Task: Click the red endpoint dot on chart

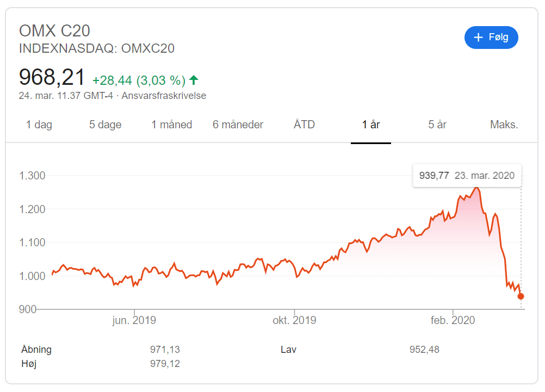Action: point(521,296)
